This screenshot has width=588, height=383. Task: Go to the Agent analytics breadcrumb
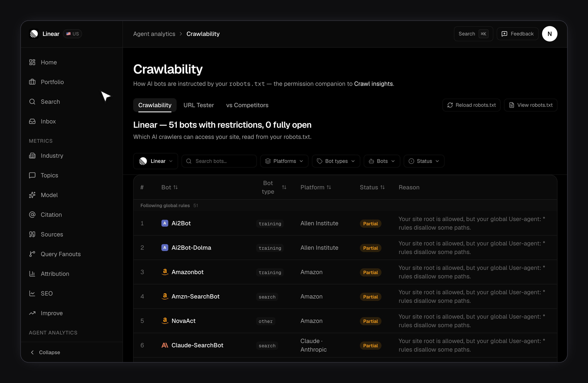coord(154,34)
